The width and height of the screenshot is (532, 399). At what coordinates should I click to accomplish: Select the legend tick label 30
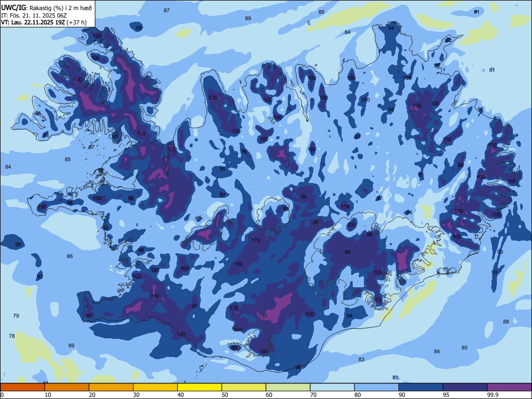point(136,395)
